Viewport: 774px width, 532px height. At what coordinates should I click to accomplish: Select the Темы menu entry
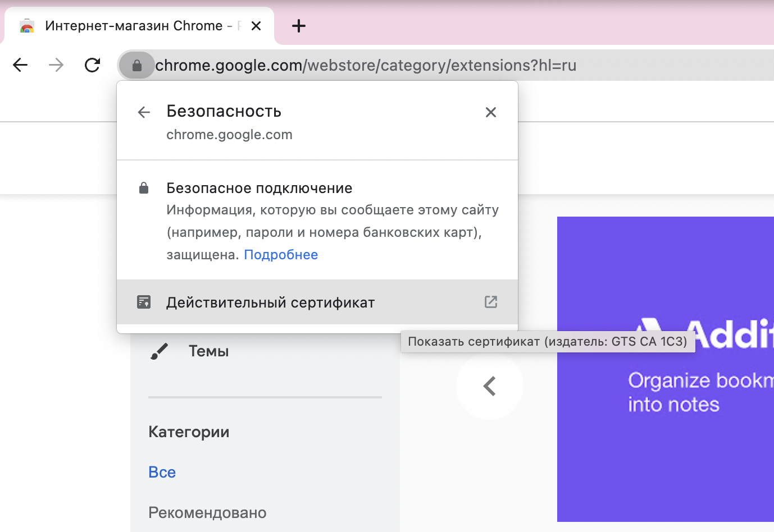tap(209, 350)
